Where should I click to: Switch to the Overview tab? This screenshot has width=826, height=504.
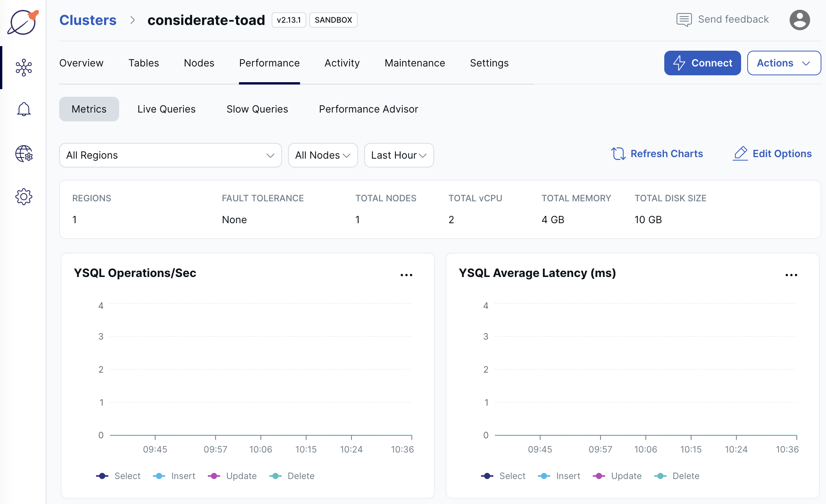pyautogui.click(x=81, y=63)
